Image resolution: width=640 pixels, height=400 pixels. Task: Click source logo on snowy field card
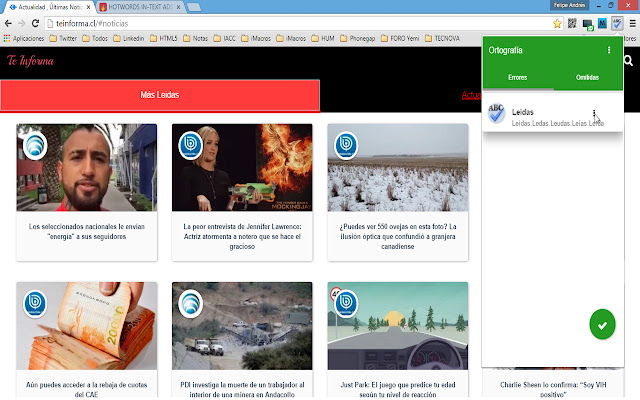tap(346, 145)
